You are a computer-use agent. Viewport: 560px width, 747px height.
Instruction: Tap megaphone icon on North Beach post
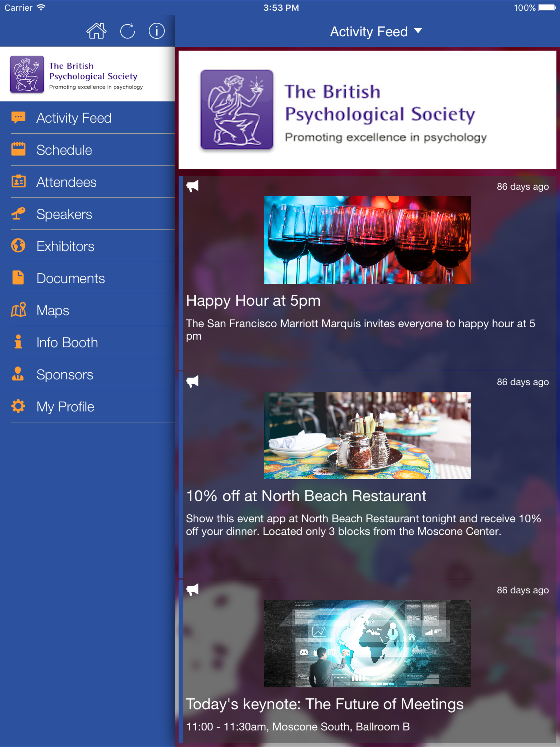pyautogui.click(x=192, y=382)
